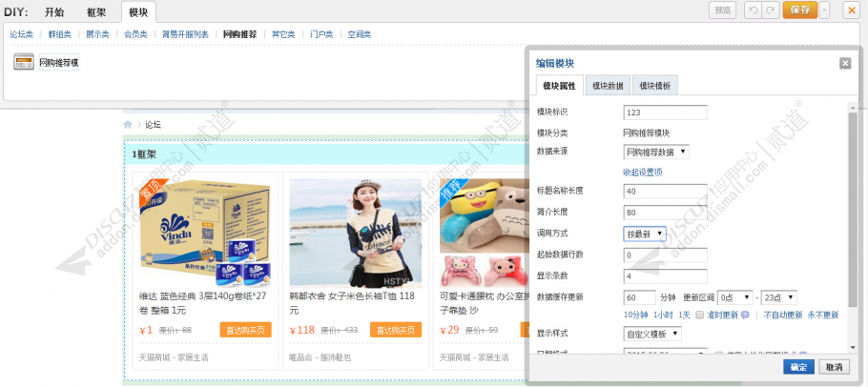The image size is (868, 387).
Task: Open the 调用方式 dropdown
Action: 645,234
